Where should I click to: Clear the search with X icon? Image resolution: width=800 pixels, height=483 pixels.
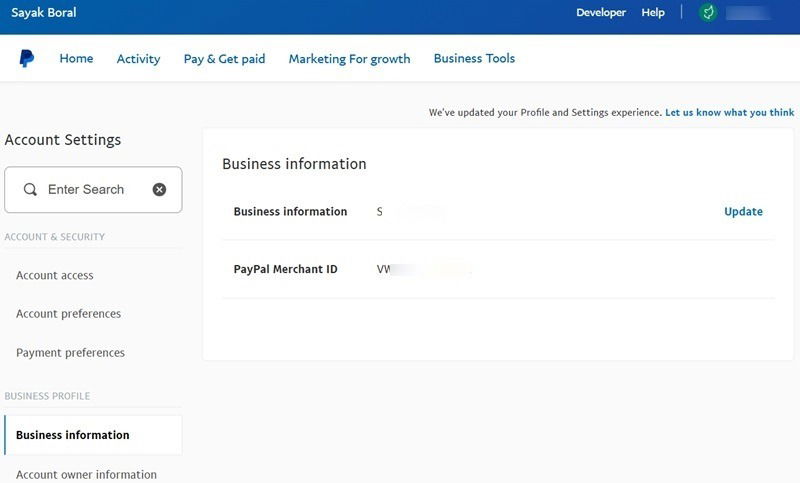(159, 190)
